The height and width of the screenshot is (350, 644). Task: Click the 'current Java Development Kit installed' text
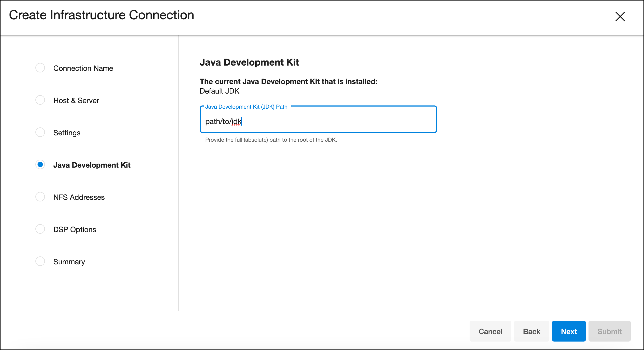[289, 81]
